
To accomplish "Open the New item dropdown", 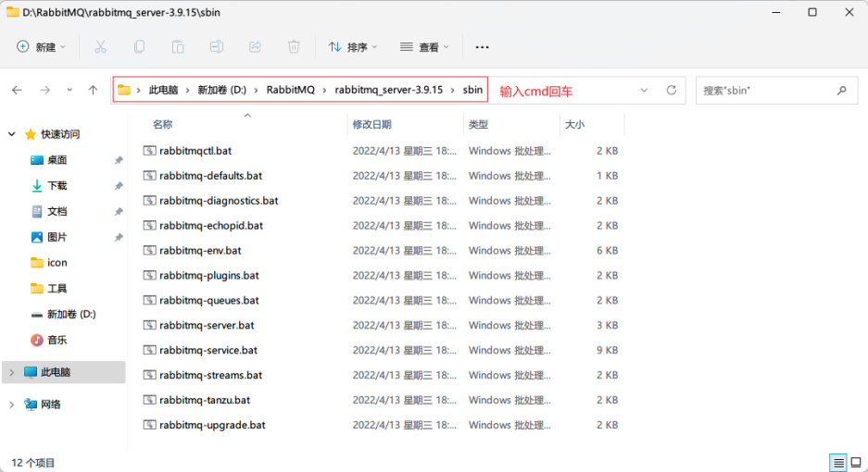I will click(x=42, y=46).
